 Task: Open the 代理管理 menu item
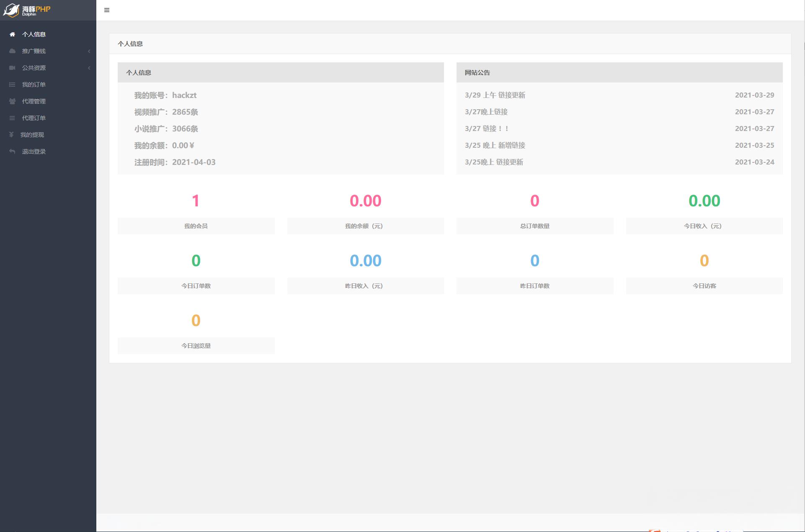click(48, 101)
